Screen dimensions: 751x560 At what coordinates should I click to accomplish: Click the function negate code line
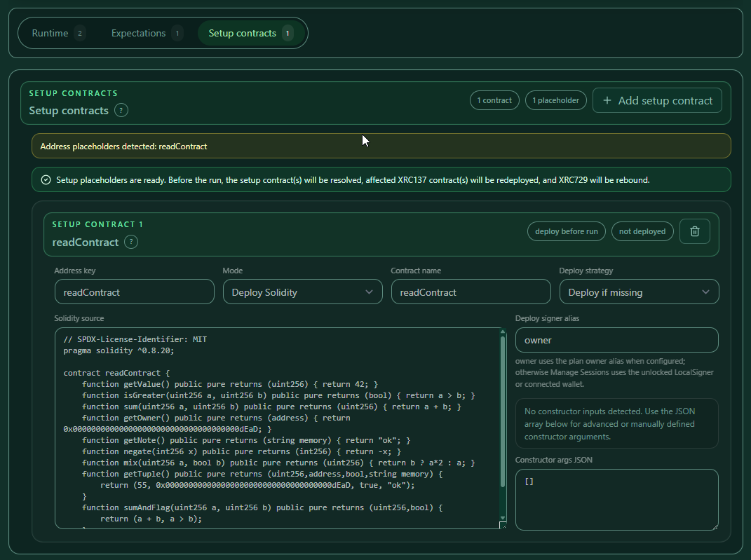click(x=241, y=451)
